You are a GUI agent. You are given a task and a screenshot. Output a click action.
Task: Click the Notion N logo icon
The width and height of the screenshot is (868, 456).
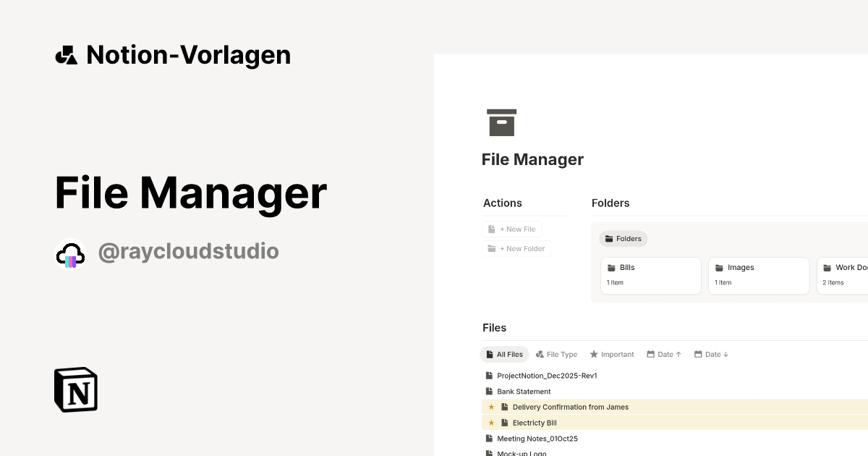[x=75, y=389]
